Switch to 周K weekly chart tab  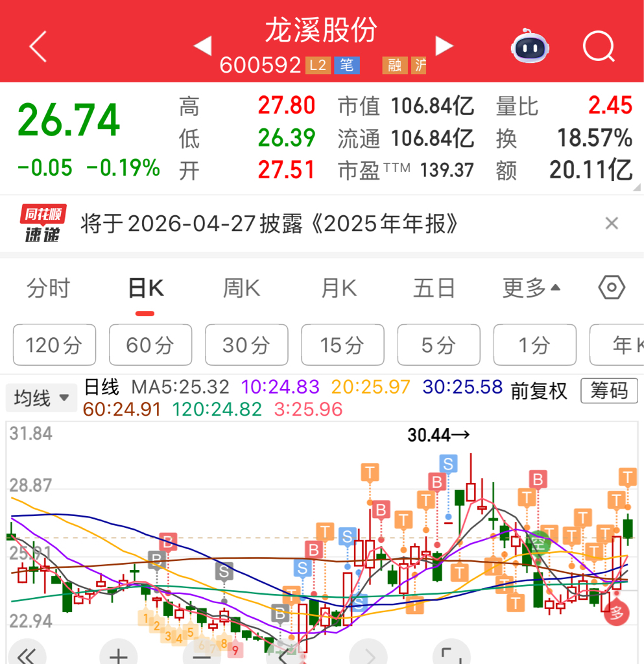[241, 289]
